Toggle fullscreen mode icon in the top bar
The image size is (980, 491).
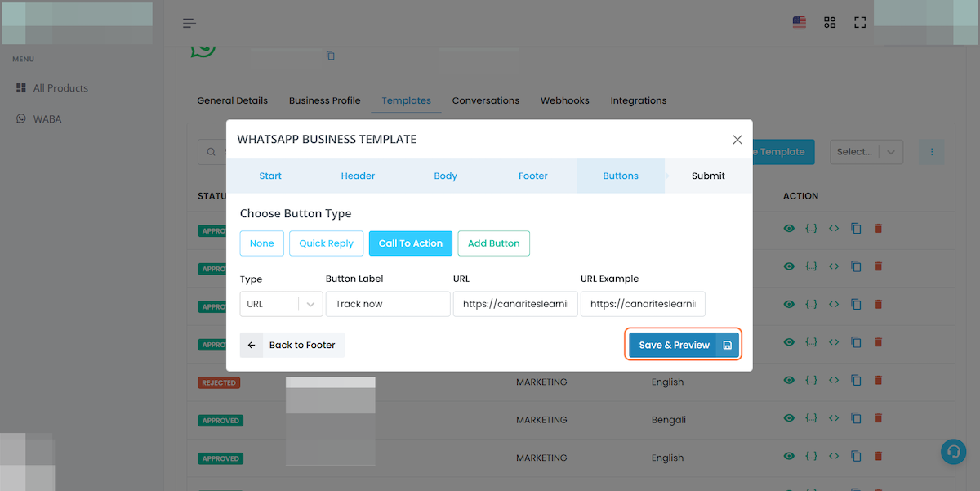click(x=860, y=23)
